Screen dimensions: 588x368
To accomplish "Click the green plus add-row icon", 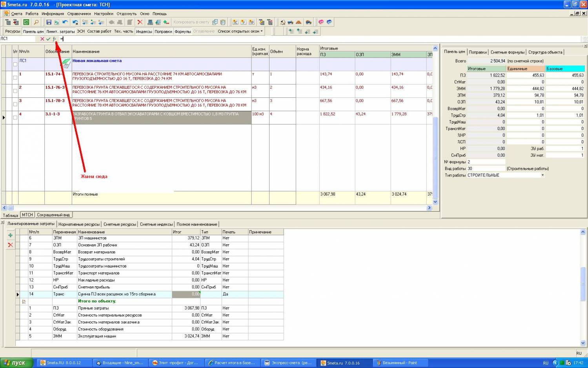I will [x=11, y=235].
